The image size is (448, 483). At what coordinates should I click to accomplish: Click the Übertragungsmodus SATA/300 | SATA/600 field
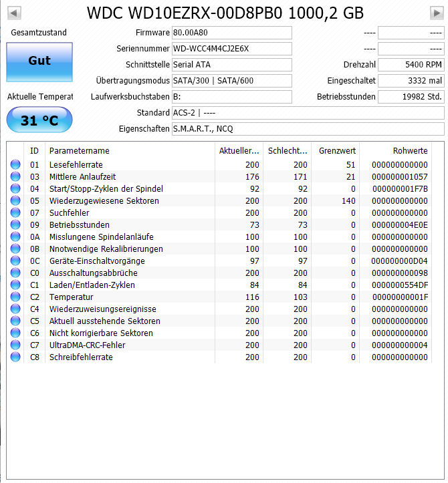(x=232, y=81)
